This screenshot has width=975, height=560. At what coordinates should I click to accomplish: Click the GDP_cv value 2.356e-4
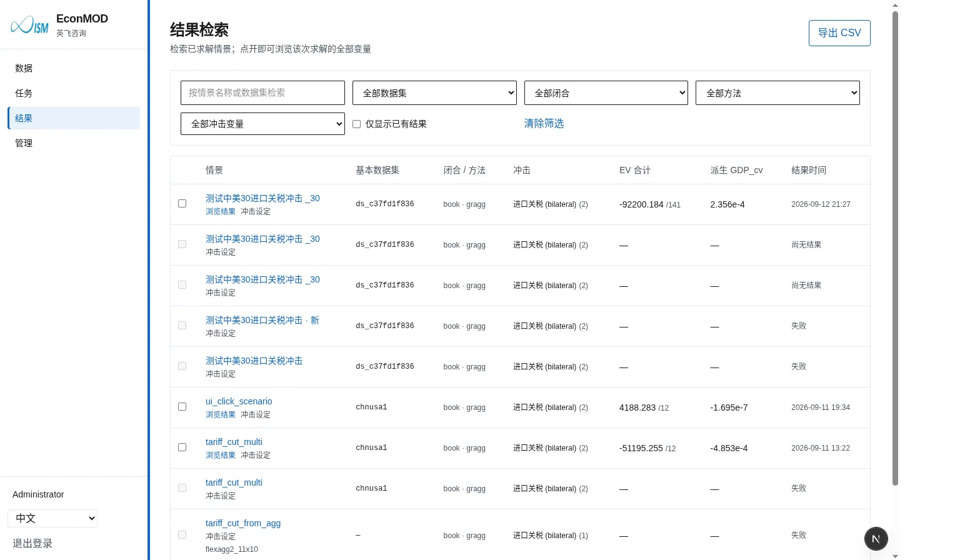coord(727,204)
